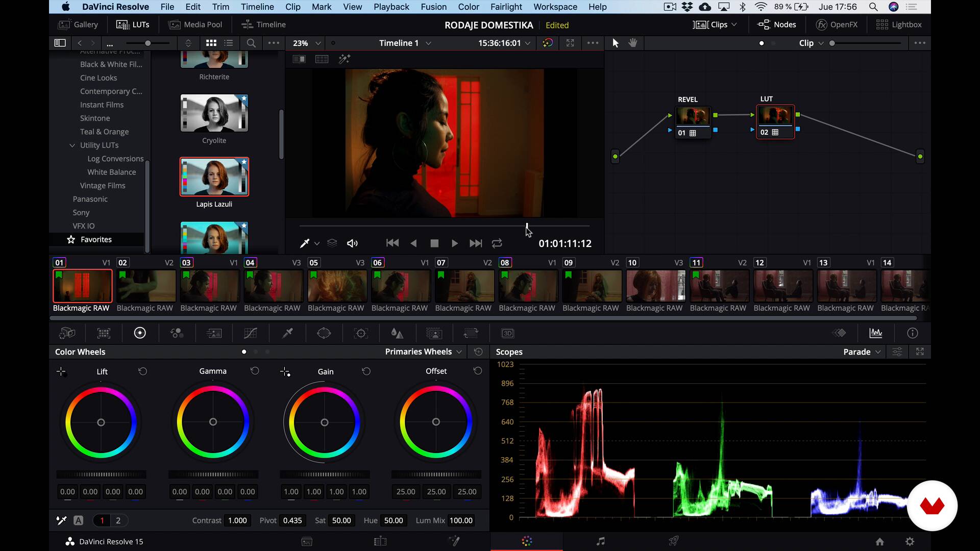The image size is (980, 551).
Task: Open the Primaries Wheels dropdown
Action: tap(424, 352)
